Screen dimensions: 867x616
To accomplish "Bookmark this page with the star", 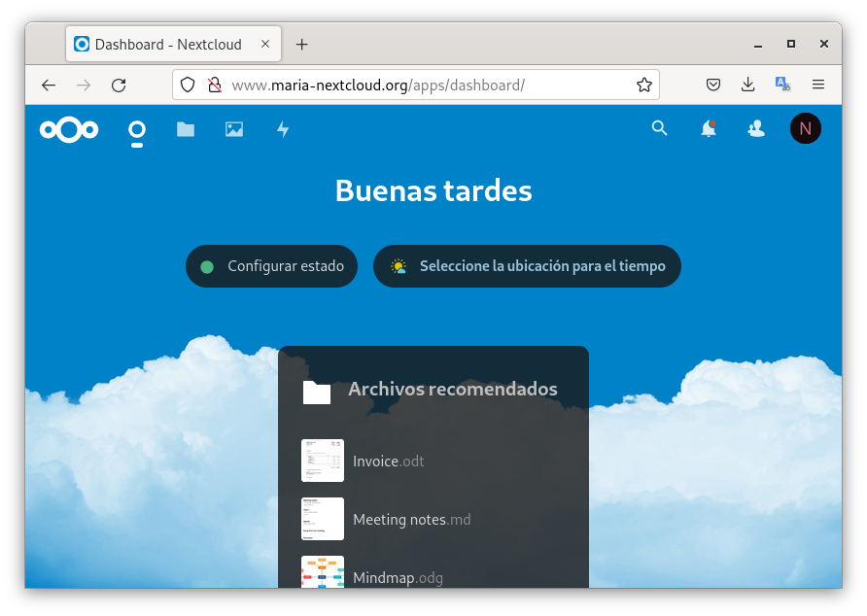I will pyautogui.click(x=644, y=85).
